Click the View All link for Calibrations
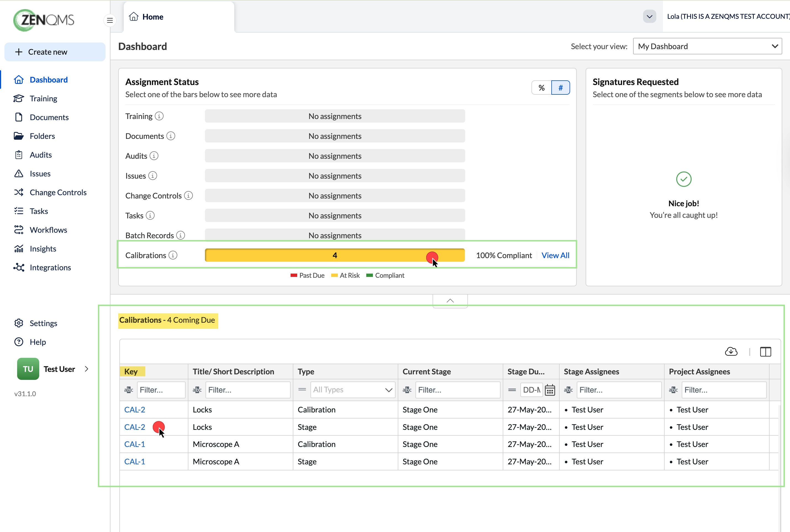This screenshot has height=532, width=790. (x=555, y=255)
